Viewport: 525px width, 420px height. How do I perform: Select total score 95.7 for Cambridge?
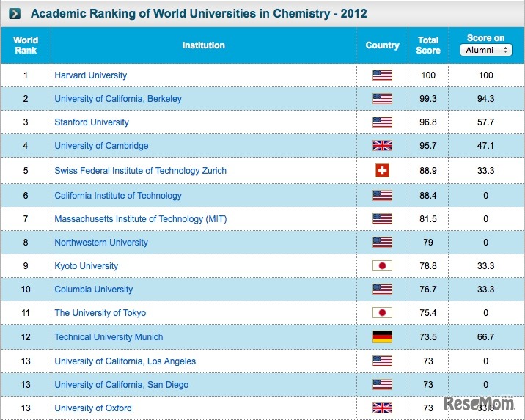pos(428,146)
